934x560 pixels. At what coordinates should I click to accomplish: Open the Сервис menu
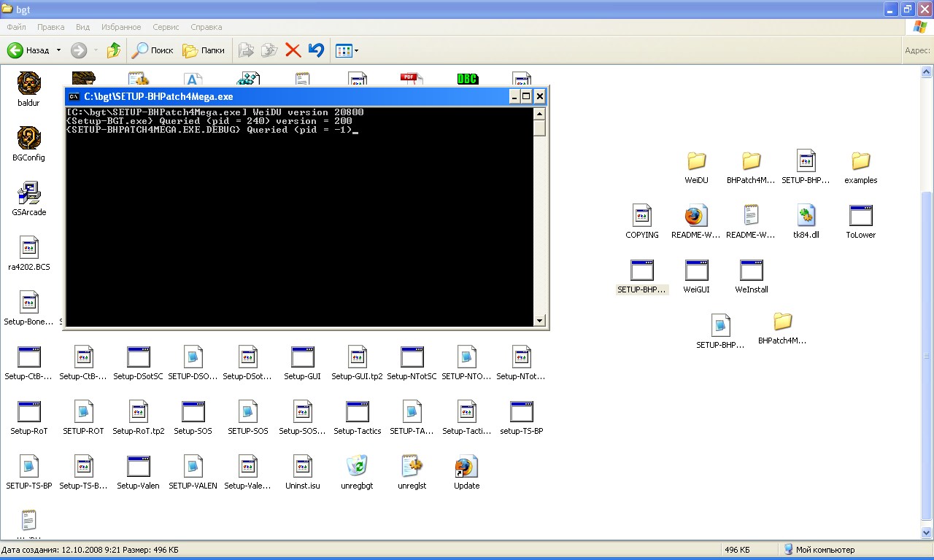pos(166,27)
